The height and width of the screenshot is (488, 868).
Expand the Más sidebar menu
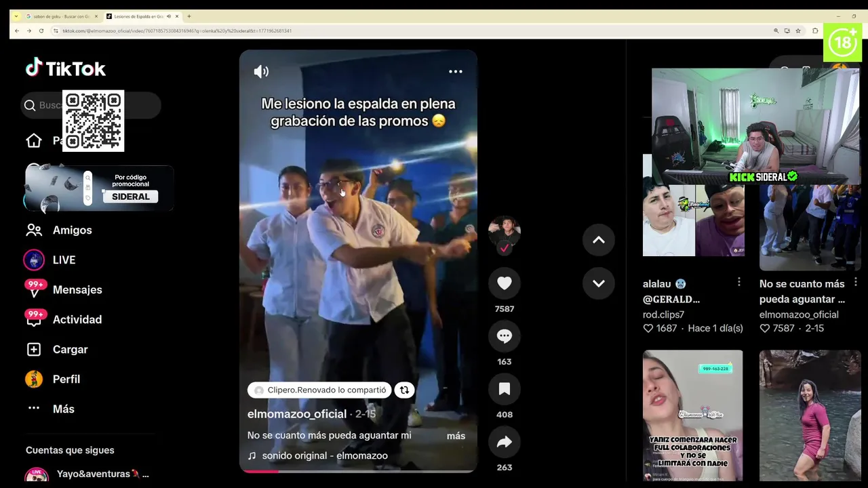(x=64, y=409)
